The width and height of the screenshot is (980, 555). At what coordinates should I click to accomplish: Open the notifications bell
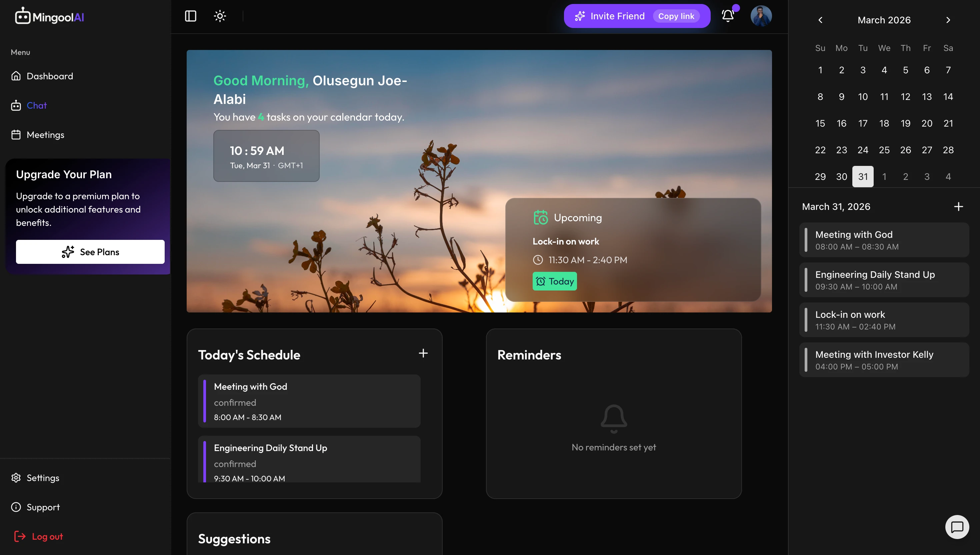pyautogui.click(x=728, y=16)
